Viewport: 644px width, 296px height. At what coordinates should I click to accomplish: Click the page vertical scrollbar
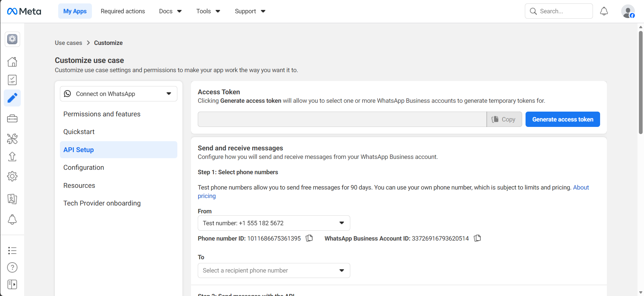641,82
